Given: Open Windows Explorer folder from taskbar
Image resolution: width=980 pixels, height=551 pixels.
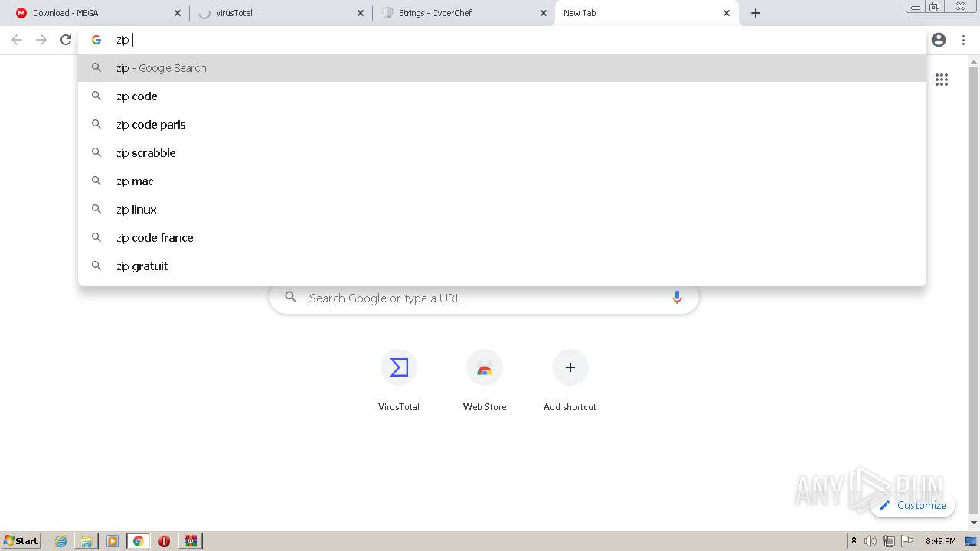Looking at the screenshot, I should pos(87,541).
